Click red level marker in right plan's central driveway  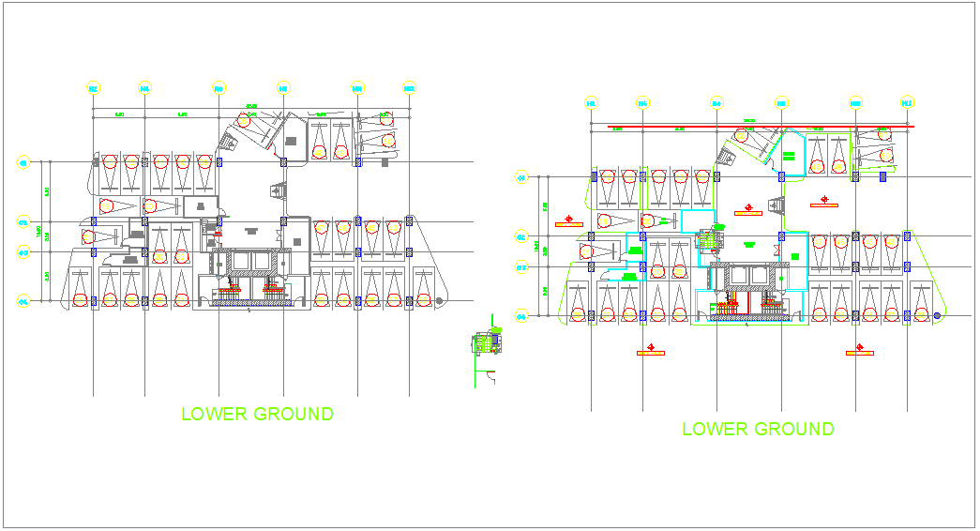[747, 210]
